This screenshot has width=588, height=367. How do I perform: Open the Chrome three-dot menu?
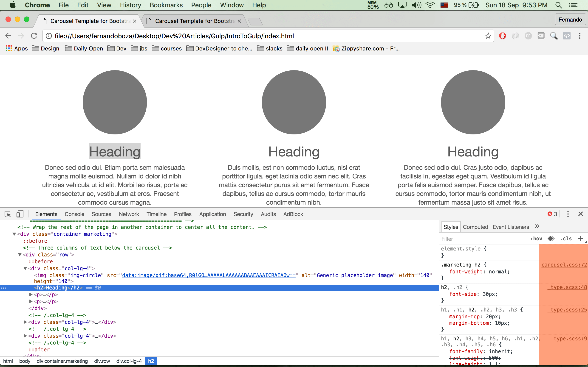point(580,36)
